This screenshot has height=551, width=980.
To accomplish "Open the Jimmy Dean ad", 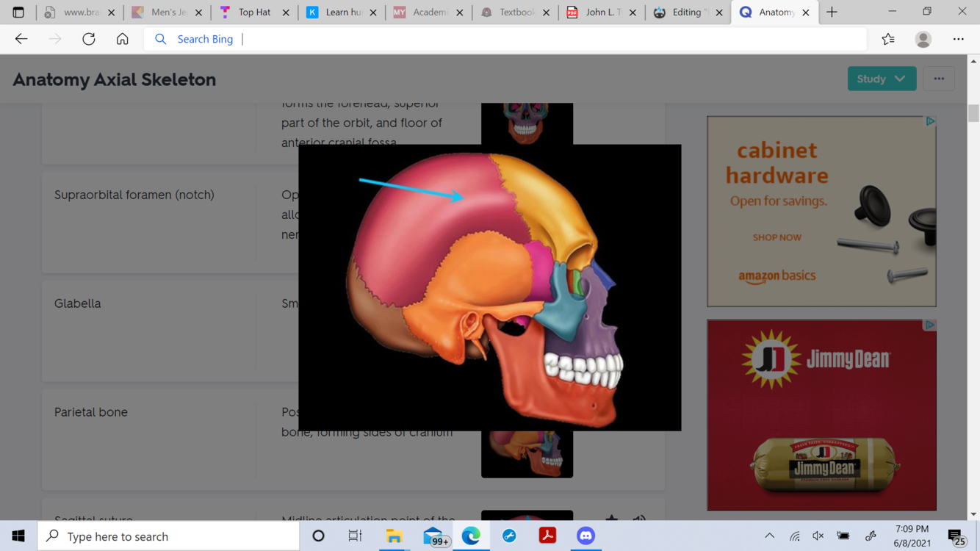I will [x=821, y=415].
